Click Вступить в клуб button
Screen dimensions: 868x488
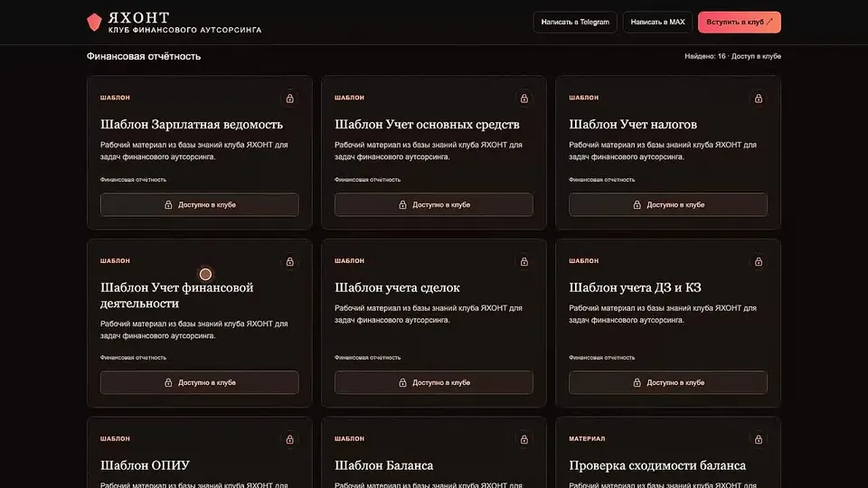[739, 22]
